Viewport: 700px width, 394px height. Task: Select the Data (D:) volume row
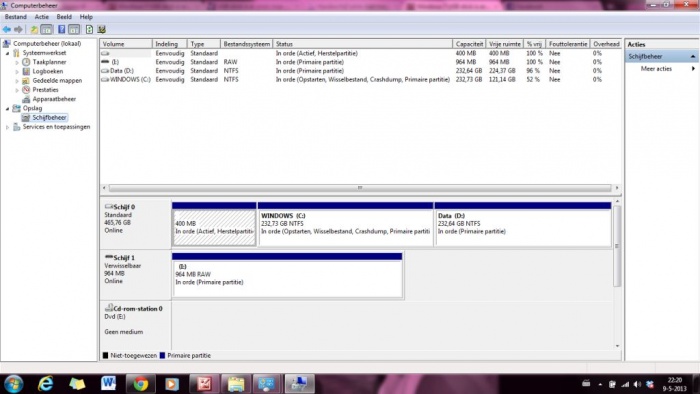tap(362, 71)
